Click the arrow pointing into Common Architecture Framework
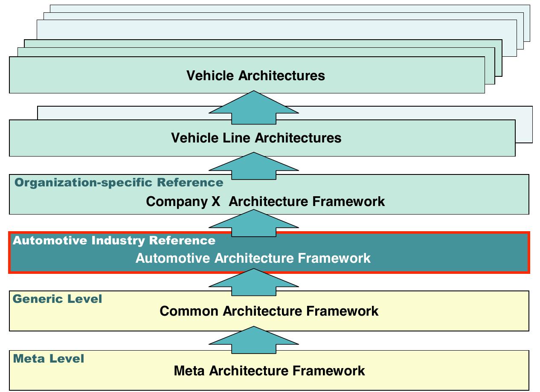The width and height of the screenshot is (540, 392). pyautogui.click(x=254, y=340)
